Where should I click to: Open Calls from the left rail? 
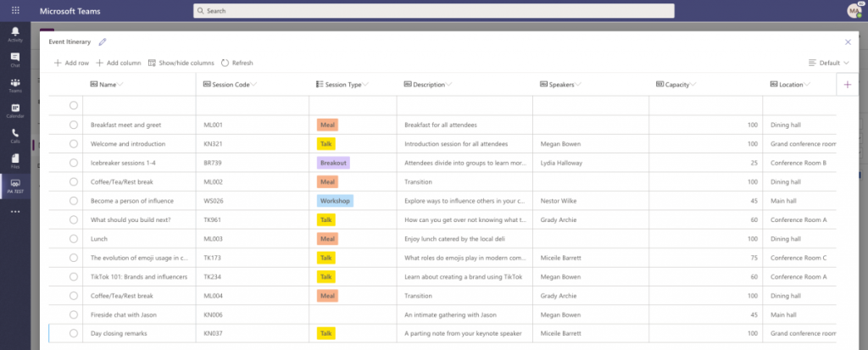(x=15, y=135)
